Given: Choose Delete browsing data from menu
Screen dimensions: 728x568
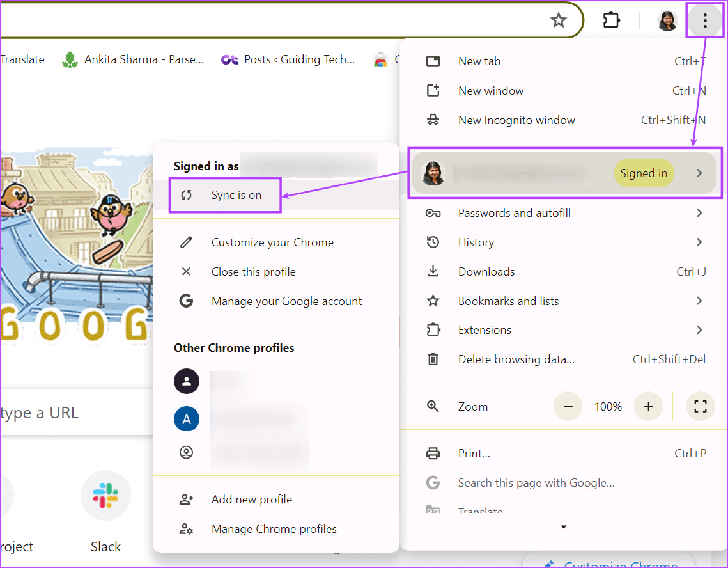Looking at the screenshot, I should pyautogui.click(x=516, y=359).
